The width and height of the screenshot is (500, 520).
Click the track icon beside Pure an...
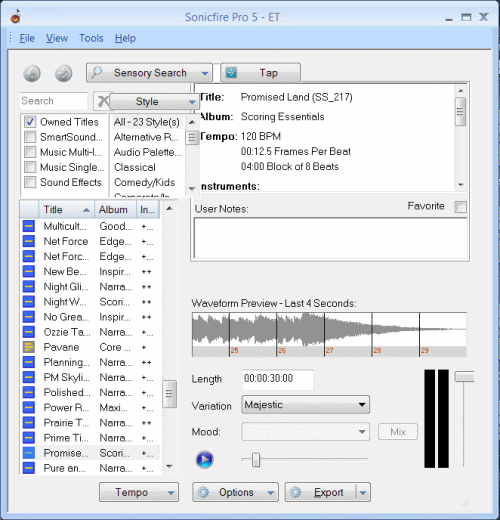(x=29, y=468)
